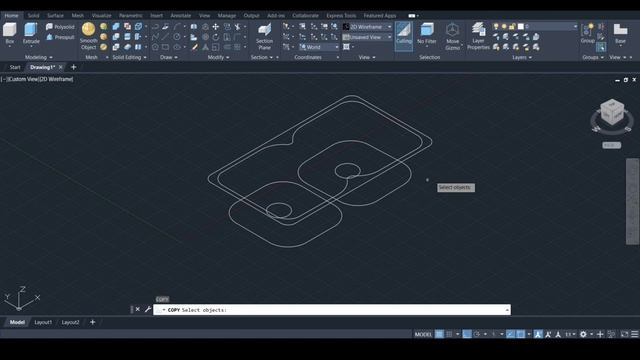Image resolution: width=640 pixels, height=360 pixels.
Task: Select the Line draw tool
Action: click(165, 37)
